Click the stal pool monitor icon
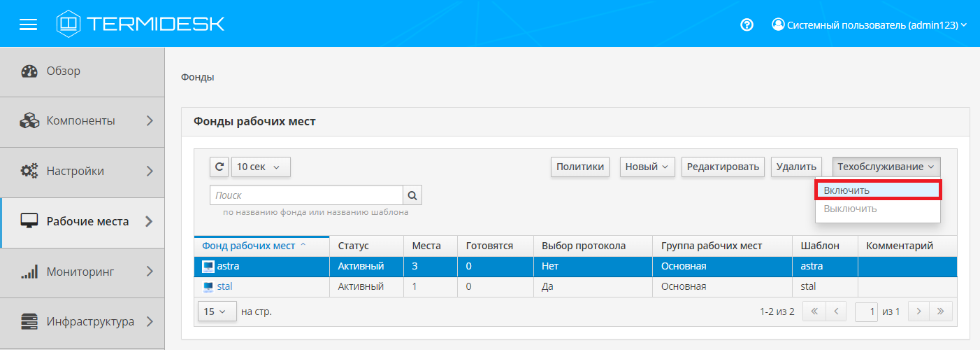 (x=208, y=286)
